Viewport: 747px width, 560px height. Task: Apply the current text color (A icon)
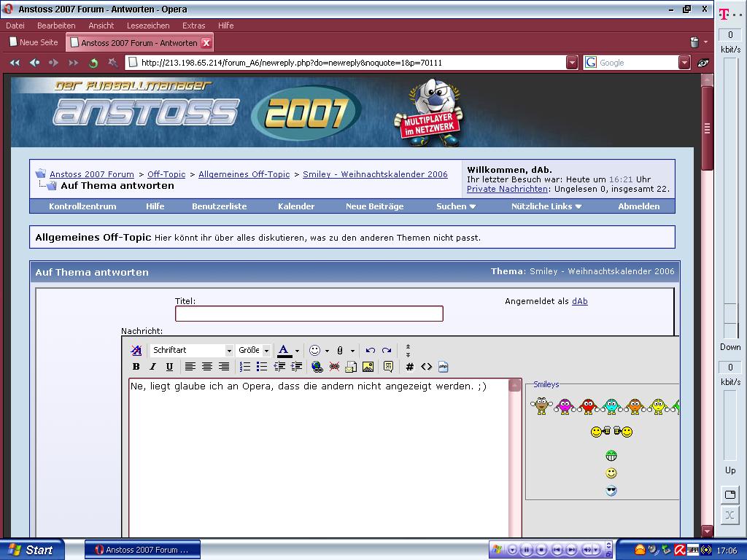tap(284, 351)
